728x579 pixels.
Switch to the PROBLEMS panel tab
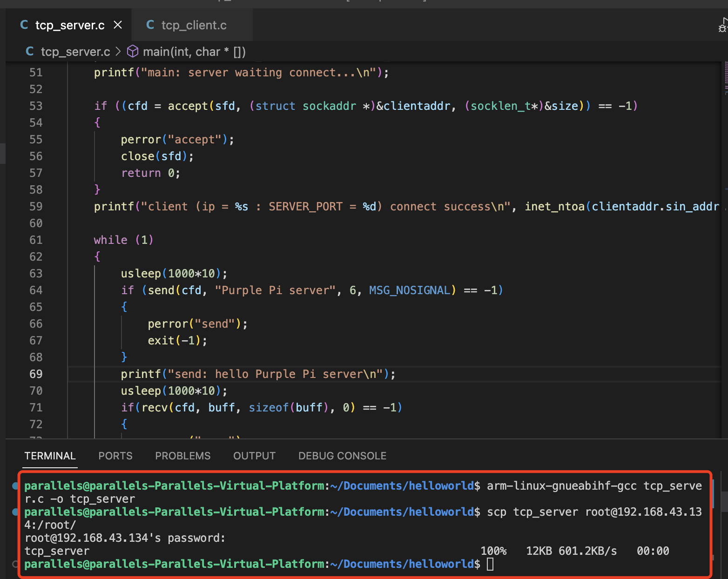click(x=183, y=456)
